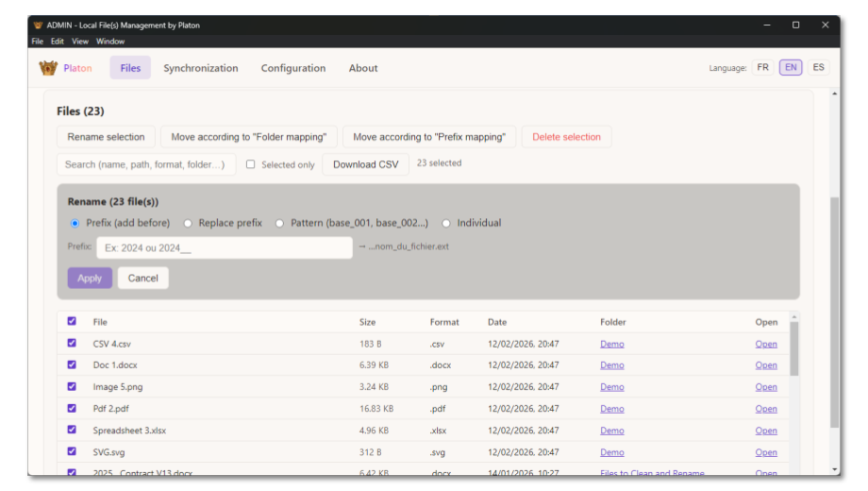868x491 pixels.
Task: Uncheck the select-all checkbox in table header
Action: (72, 321)
